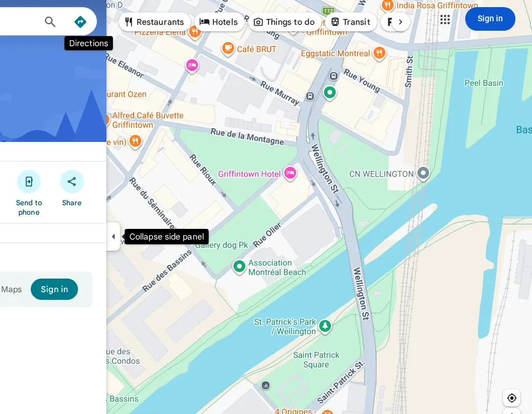Click the St. Patrick's Park / Wellington label
Viewport: 532px width, 414px height.
(x=285, y=326)
